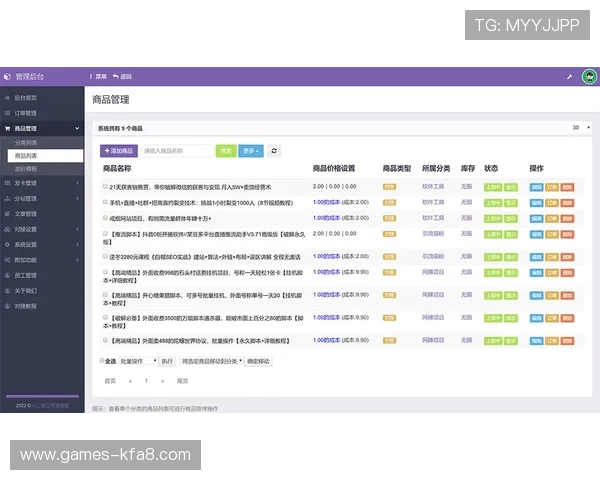Click the 订单管理 list icon in sidebar
600x480 pixels.
click(7, 113)
